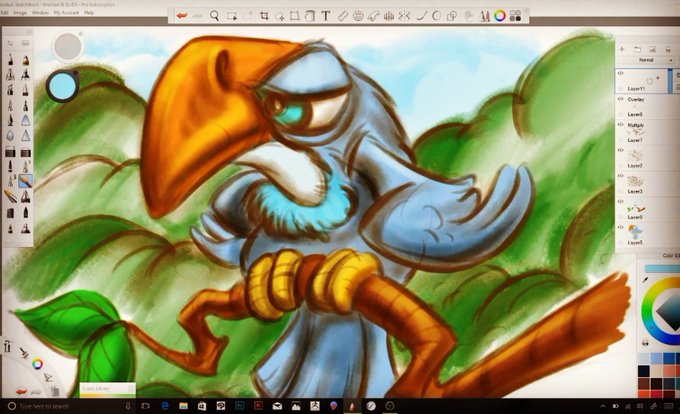Open the Help menu
680x414 pixels.
pyautogui.click(x=89, y=13)
